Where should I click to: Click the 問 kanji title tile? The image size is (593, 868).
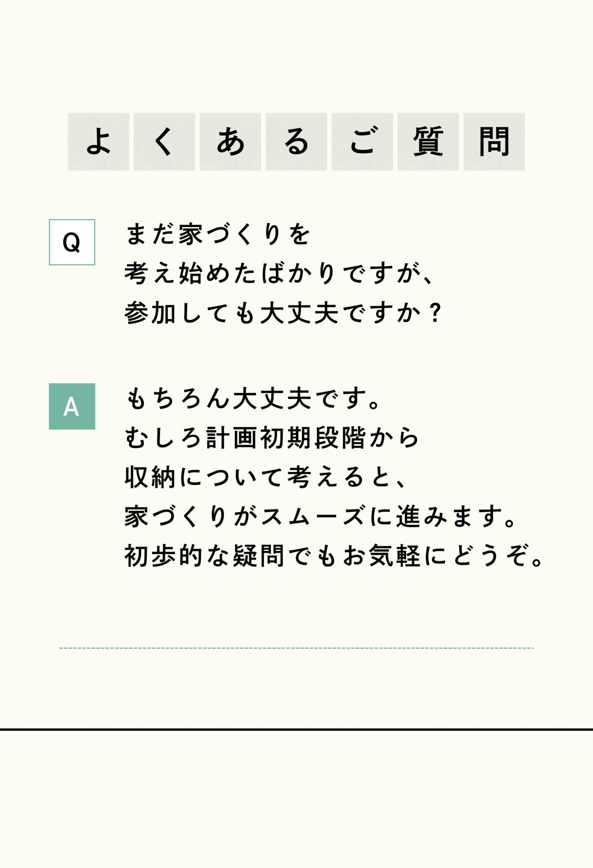click(494, 142)
